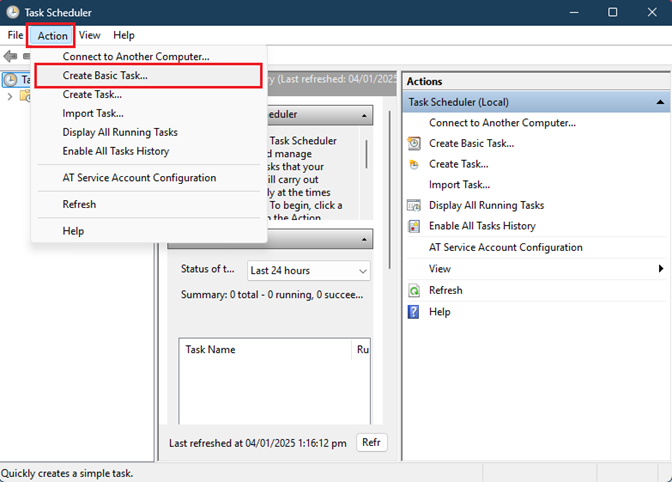Click Create Task icon in Actions pane
This screenshot has height=482, width=672.
click(414, 164)
